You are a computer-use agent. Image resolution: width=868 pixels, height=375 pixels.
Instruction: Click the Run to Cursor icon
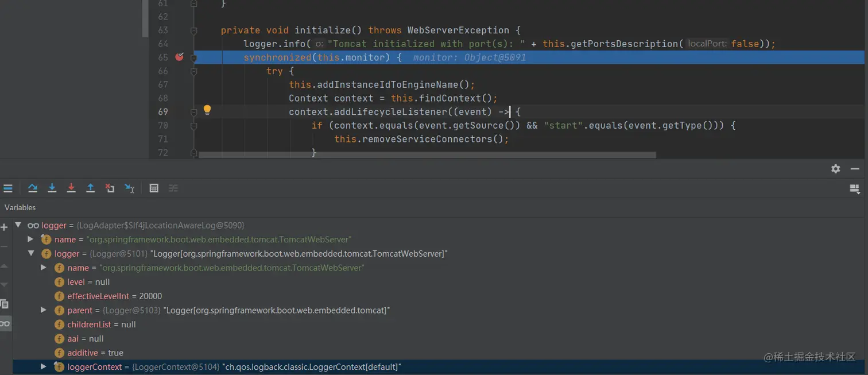(x=130, y=188)
